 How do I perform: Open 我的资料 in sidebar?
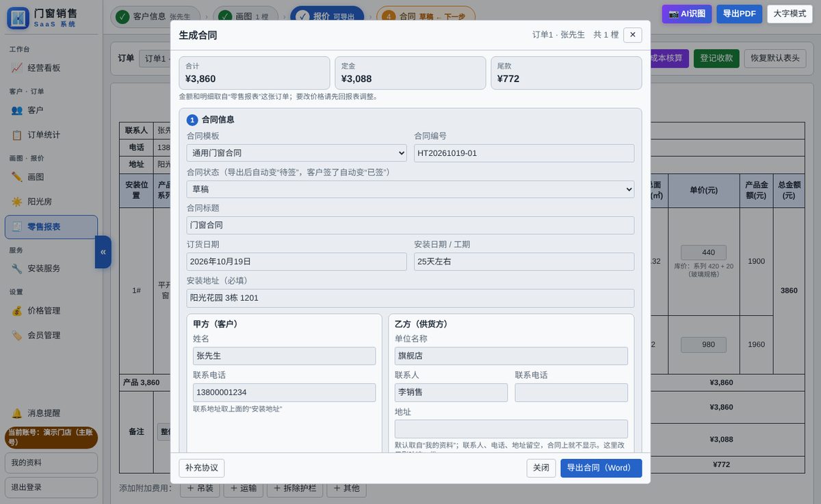[51, 463]
